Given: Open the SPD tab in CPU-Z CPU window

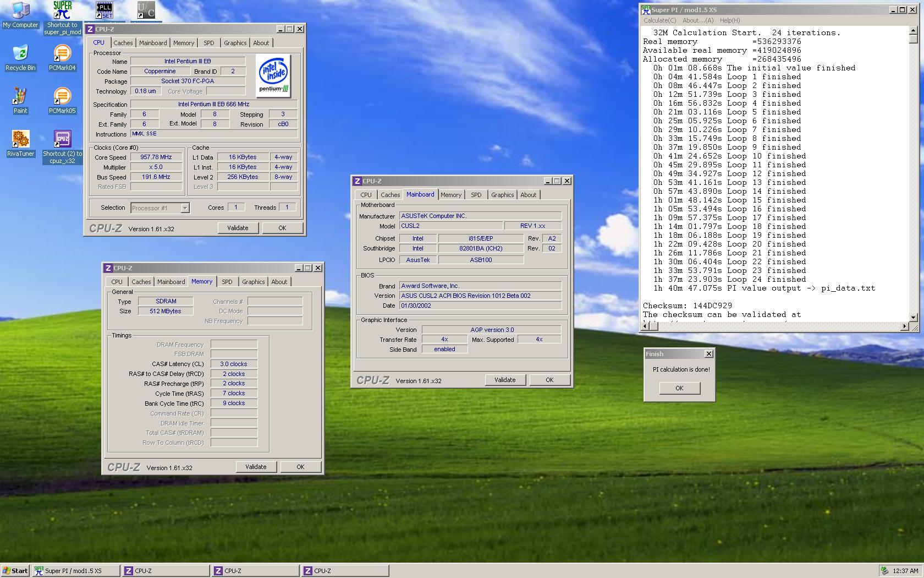Looking at the screenshot, I should [209, 43].
